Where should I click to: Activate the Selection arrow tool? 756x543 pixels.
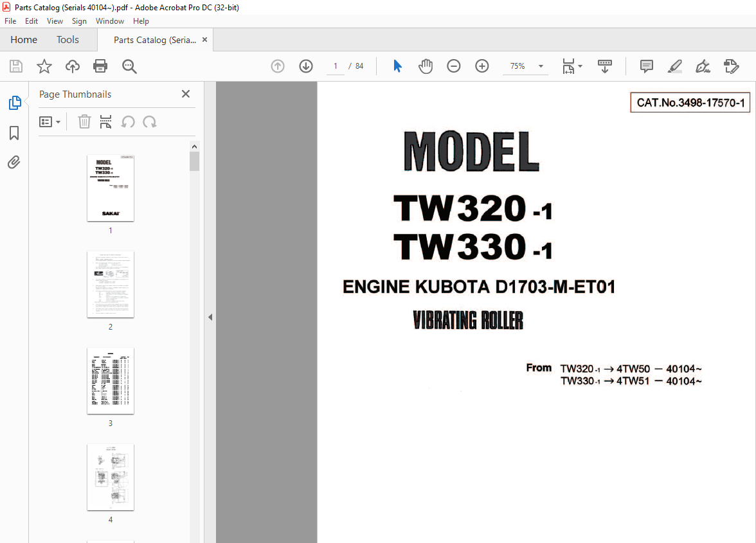[x=397, y=66]
